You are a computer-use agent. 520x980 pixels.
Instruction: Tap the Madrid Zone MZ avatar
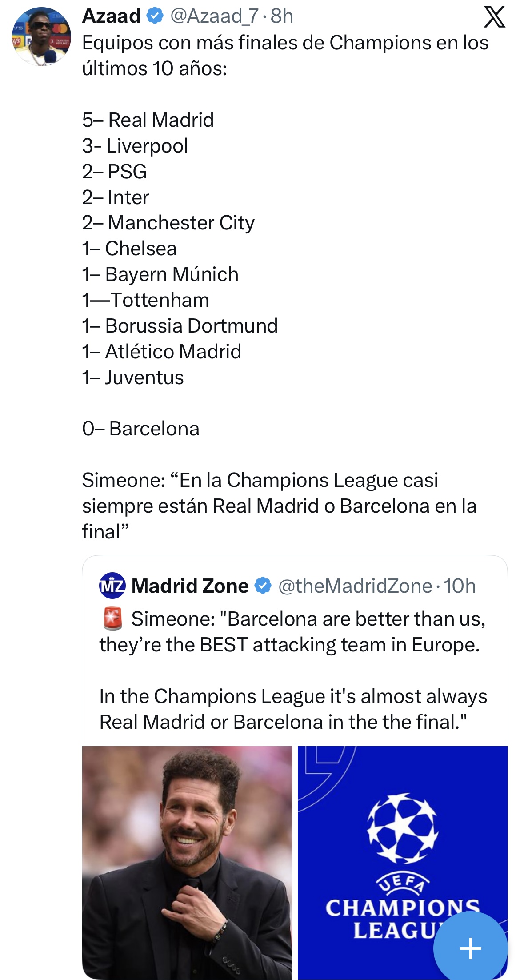[x=112, y=586]
